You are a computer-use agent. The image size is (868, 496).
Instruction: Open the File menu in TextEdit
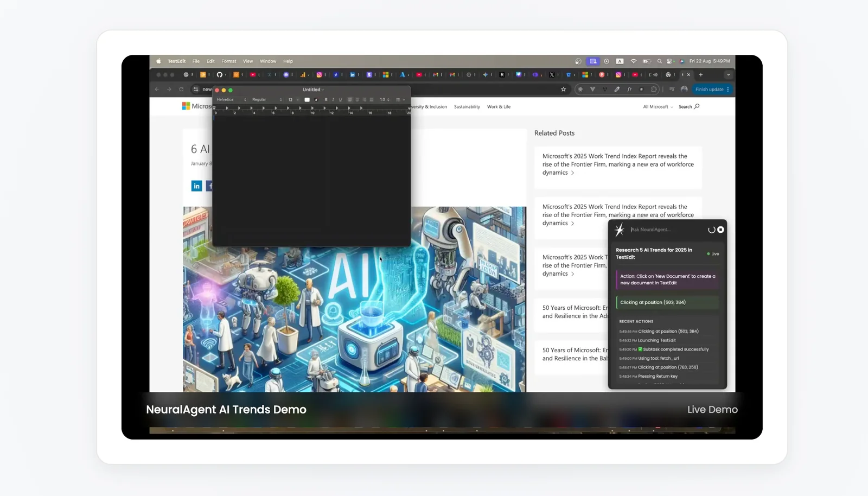click(x=196, y=61)
